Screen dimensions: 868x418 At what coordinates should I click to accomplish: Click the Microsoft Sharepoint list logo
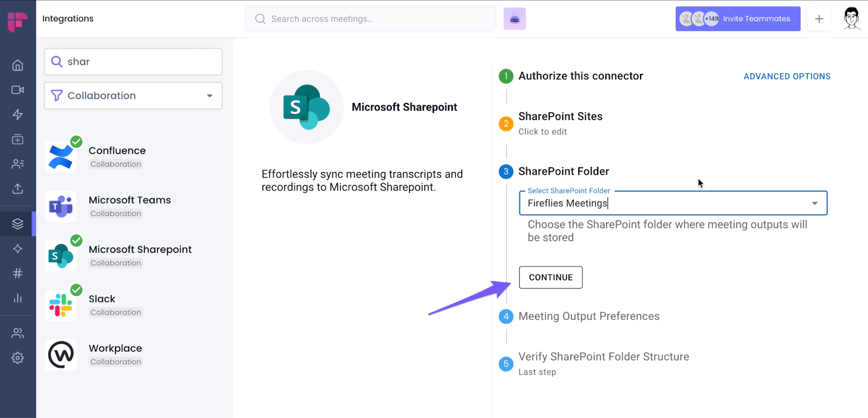click(x=61, y=256)
